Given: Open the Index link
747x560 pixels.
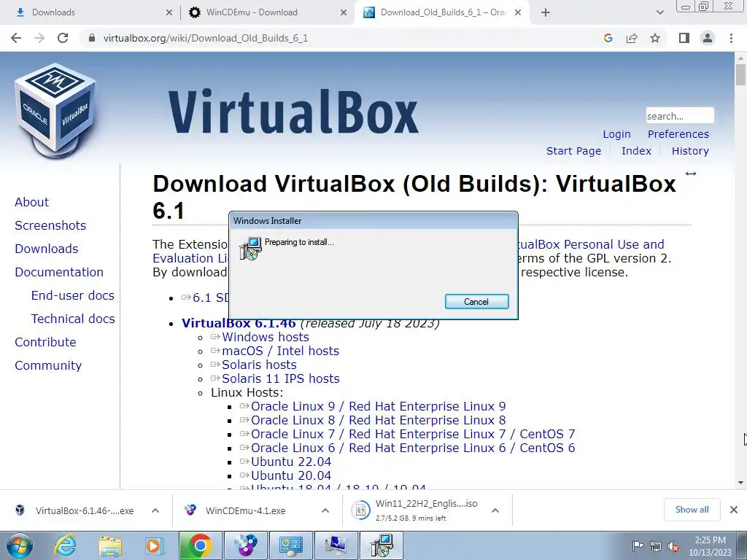Looking at the screenshot, I should [x=636, y=151].
